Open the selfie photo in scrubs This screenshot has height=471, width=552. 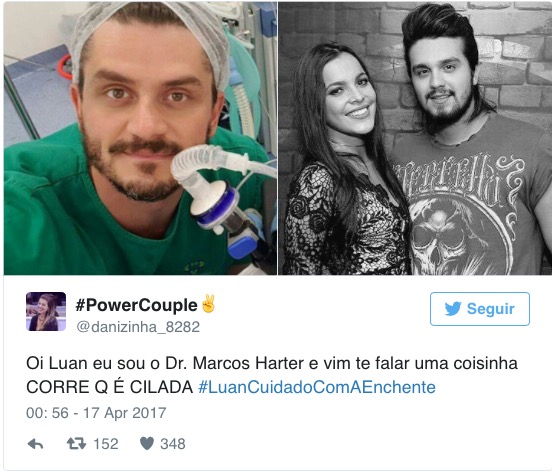click(x=140, y=138)
